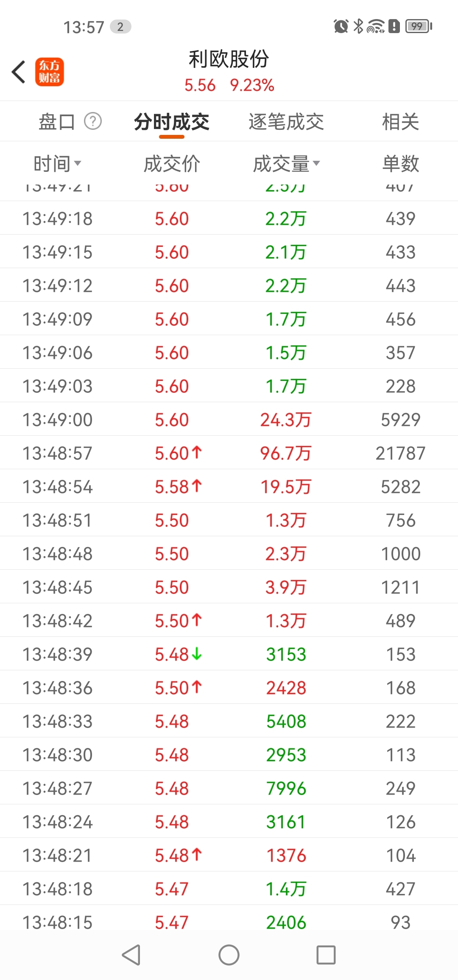Tap the notification count badge 2
This screenshot has width=458, height=980.
pyautogui.click(x=120, y=27)
